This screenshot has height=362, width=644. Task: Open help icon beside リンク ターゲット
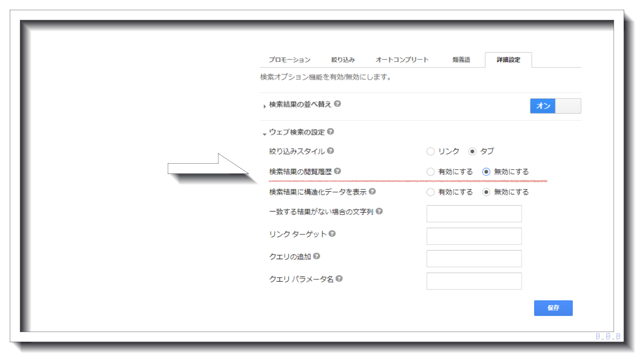[332, 234]
